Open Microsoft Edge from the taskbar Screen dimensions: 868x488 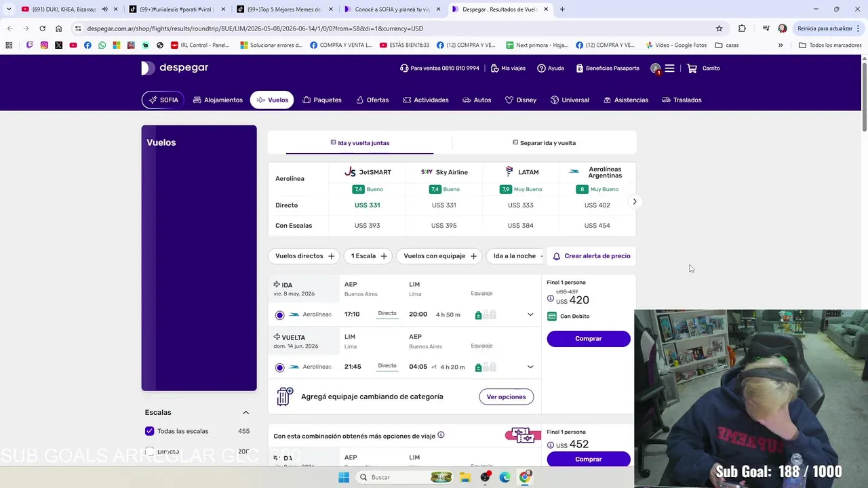tap(505, 477)
